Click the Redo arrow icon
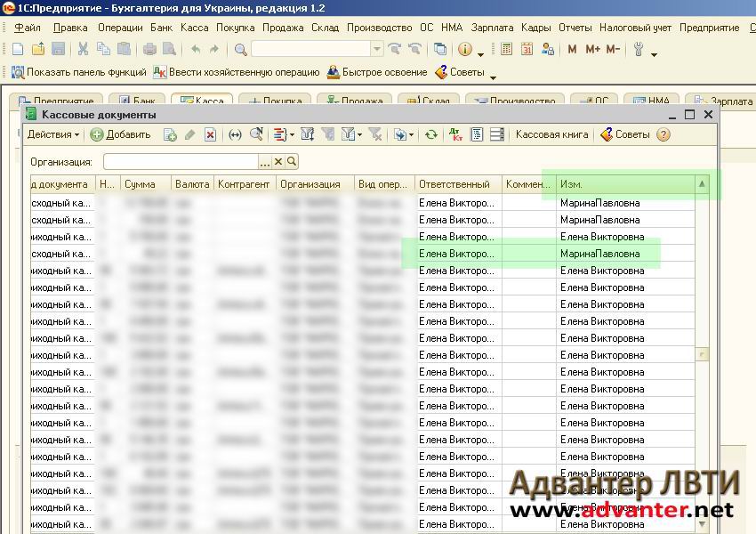Viewport: 756px width, 534px height. pos(214,49)
